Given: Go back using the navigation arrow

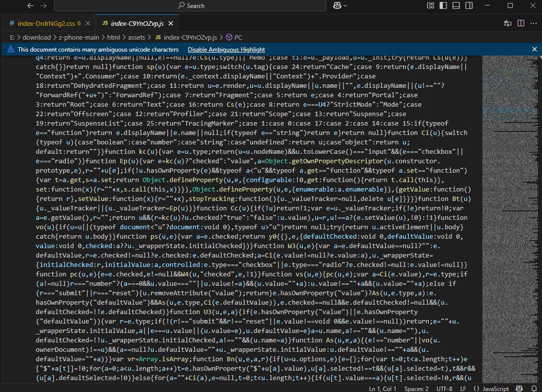Looking at the screenshot, I should (x=30, y=5).
